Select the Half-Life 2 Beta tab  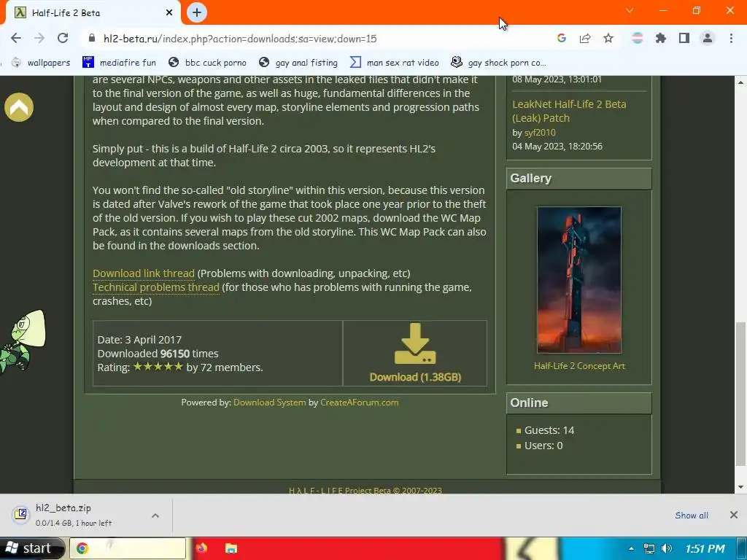pyautogui.click(x=90, y=13)
